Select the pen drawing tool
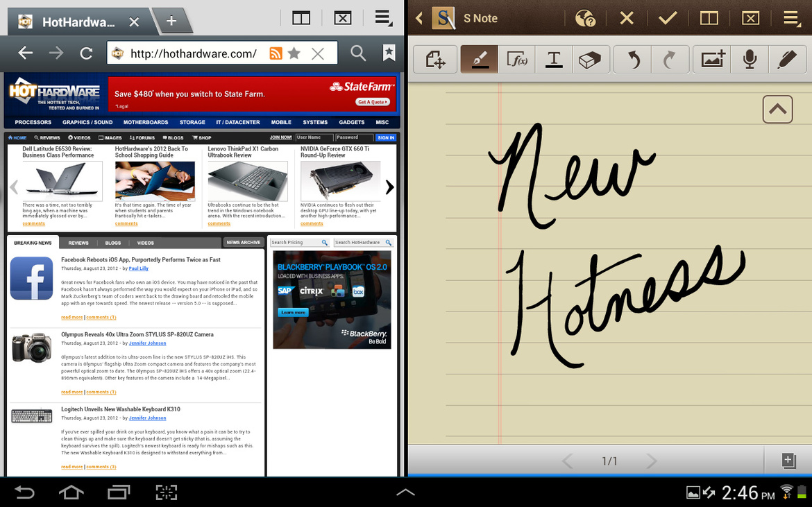812x507 pixels. (x=480, y=60)
